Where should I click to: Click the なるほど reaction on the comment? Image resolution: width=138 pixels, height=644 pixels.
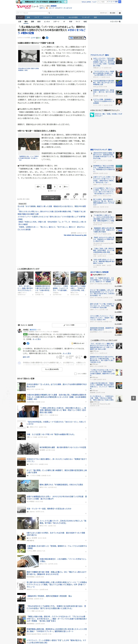(70, 357)
